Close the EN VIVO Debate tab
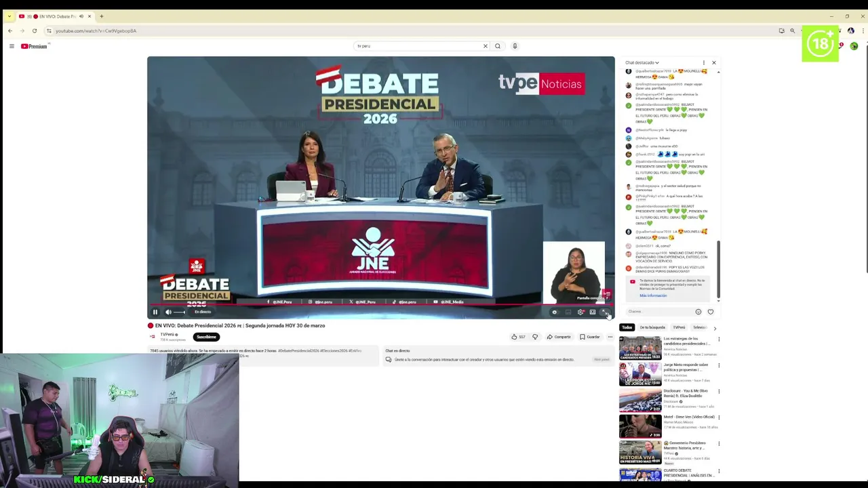The image size is (868, 488). pyautogui.click(x=90, y=16)
